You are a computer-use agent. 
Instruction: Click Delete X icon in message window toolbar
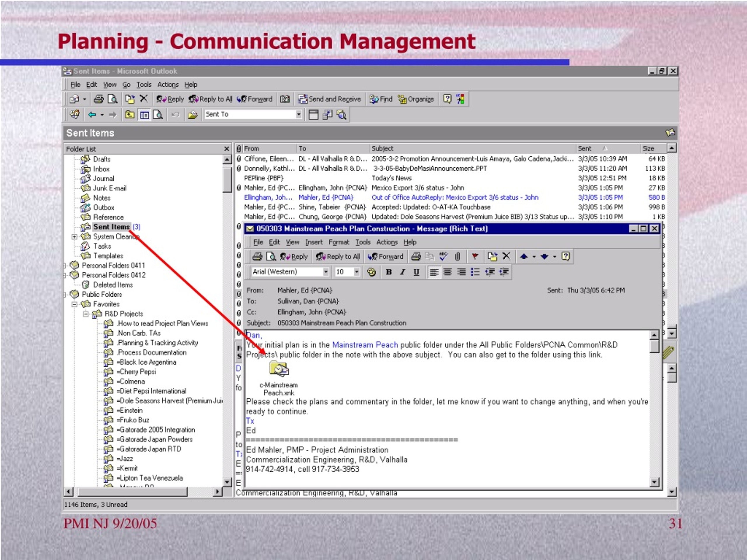point(506,256)
